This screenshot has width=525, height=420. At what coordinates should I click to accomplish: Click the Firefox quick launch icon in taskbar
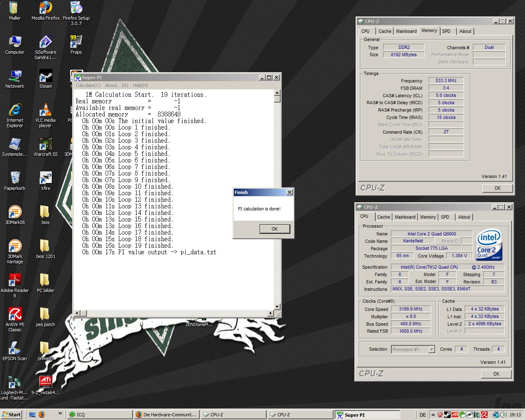(41, 415)
